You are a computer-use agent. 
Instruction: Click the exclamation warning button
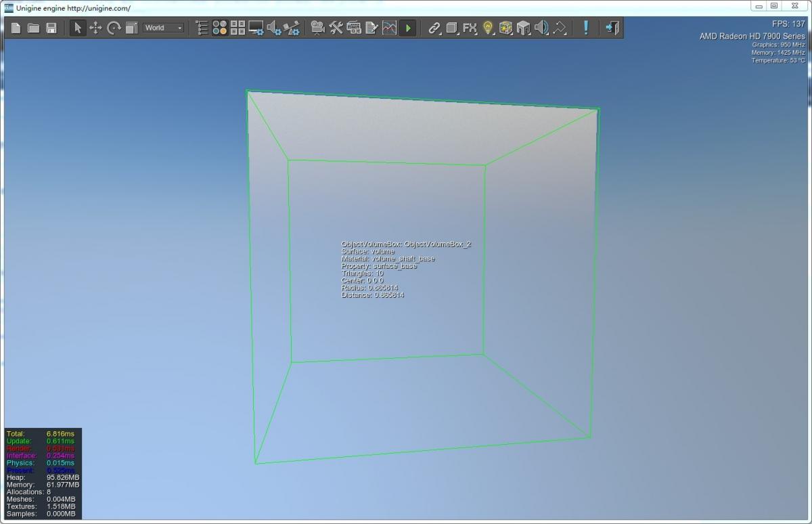[586, 28]
